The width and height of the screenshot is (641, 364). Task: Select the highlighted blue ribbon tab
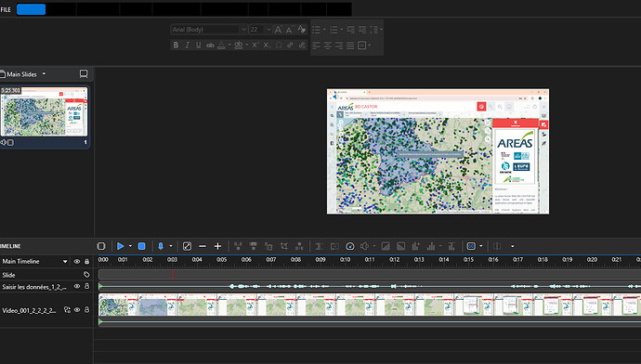point(31,9)
